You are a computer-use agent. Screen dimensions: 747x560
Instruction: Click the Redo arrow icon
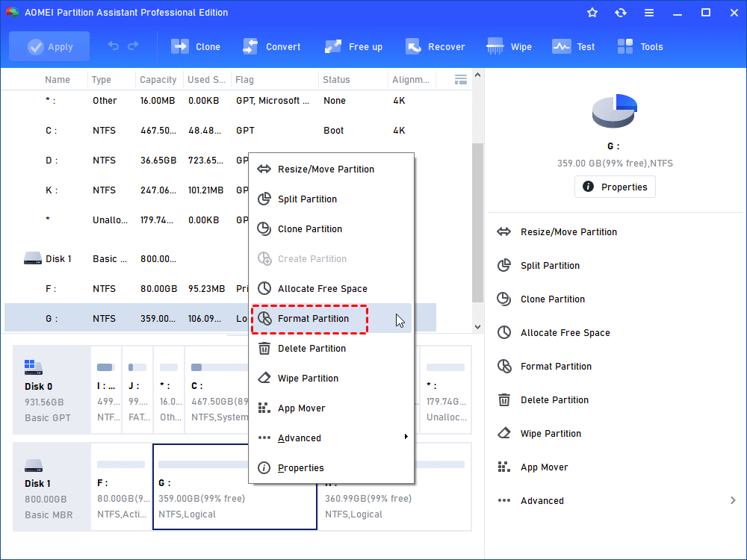tap(134, 46)
